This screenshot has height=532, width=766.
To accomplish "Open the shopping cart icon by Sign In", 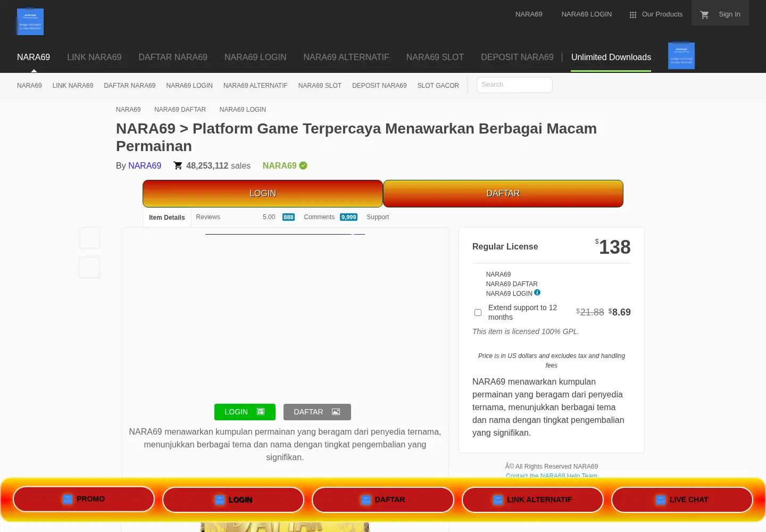I will pyautogui.click(x=705, y=15).
